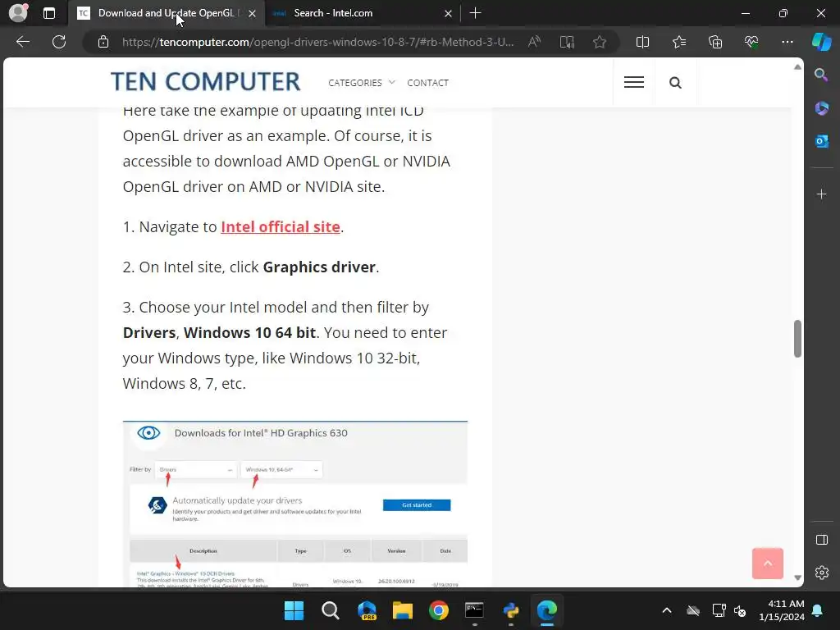Click the scrollbar up arrow
Viewport: 840px width, 630px height.
tap(797, 67)
